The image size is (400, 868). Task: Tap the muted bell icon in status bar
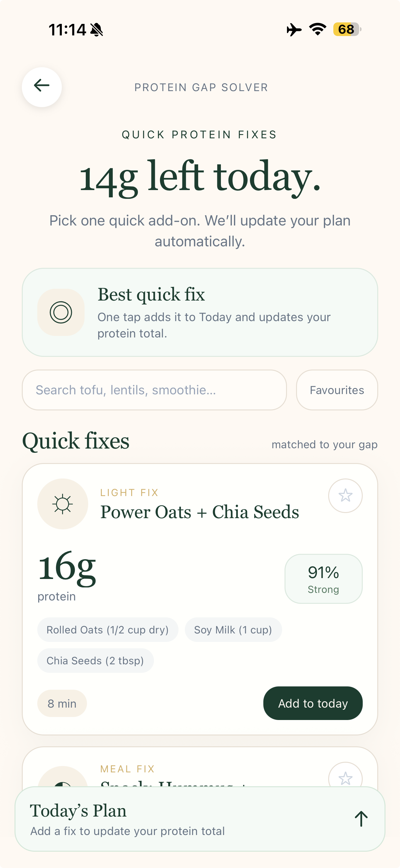click(97, 30)
